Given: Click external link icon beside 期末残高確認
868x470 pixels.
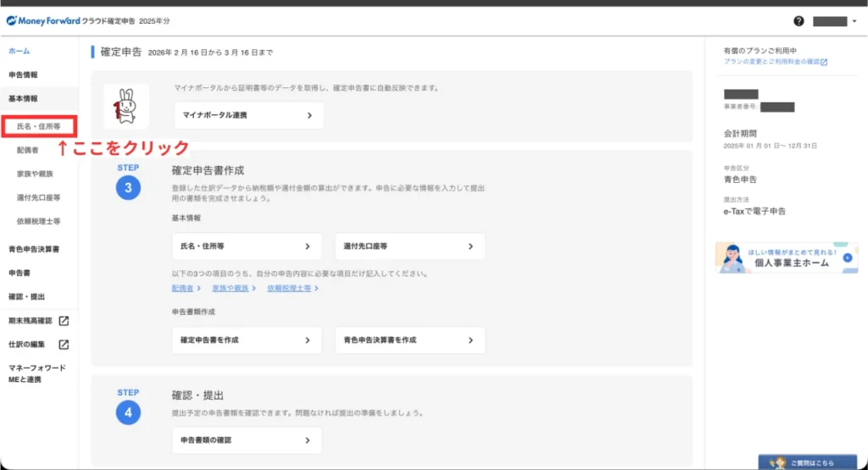Looking at the screenshot, I should click(64, 321).
